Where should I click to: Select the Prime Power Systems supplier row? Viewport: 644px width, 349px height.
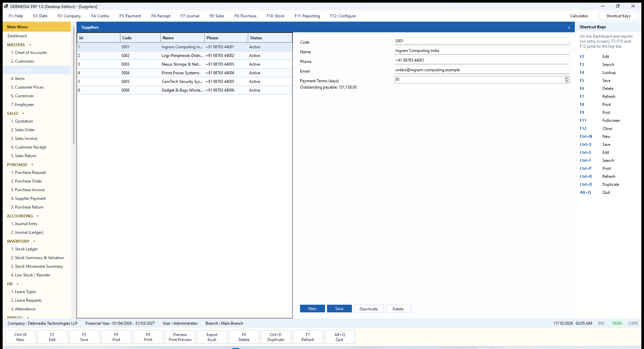point(185,73)
